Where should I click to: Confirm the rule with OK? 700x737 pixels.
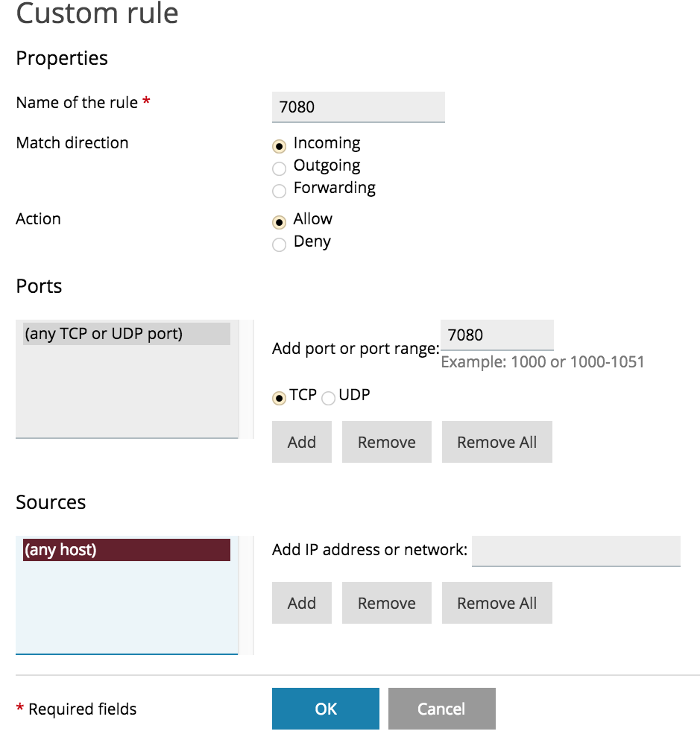(x=326, y=709)
